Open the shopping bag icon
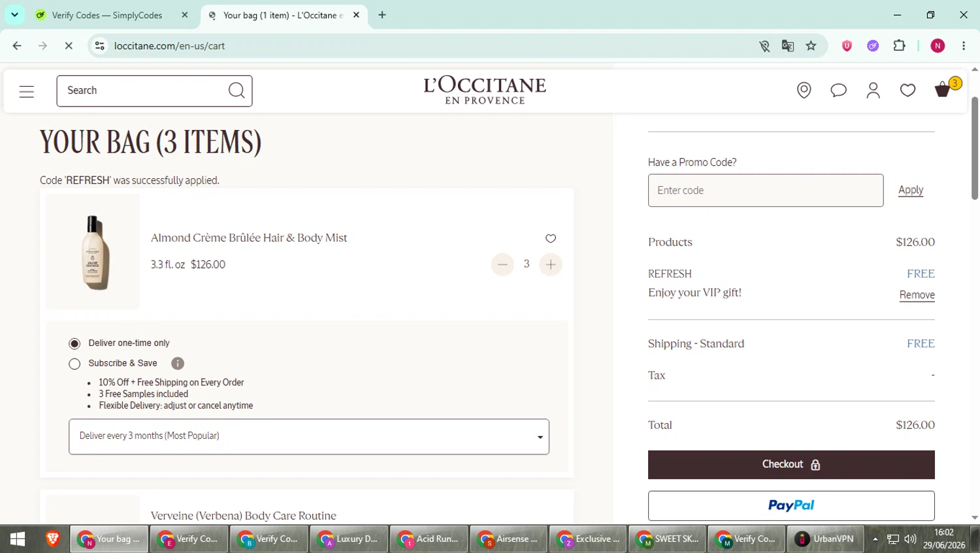Image resolution: width=980 pixels, height=553 pixels. click(943, 89)
